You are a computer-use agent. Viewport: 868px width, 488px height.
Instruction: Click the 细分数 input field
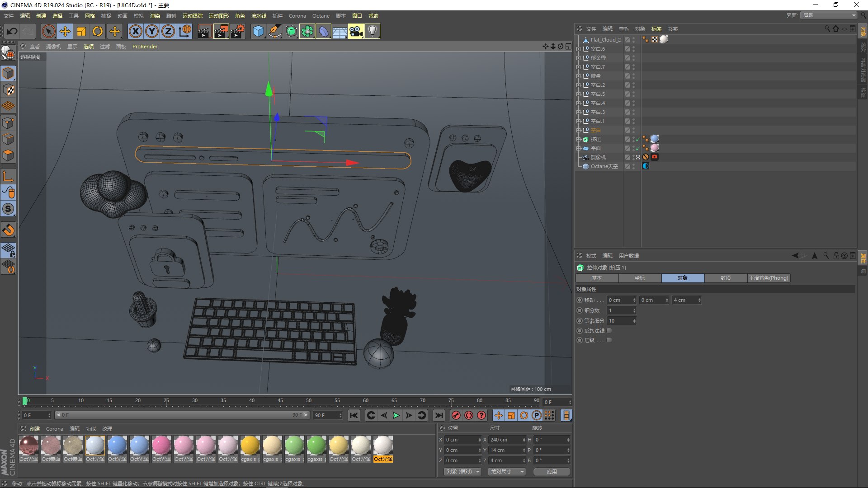[x=620, y=310]
